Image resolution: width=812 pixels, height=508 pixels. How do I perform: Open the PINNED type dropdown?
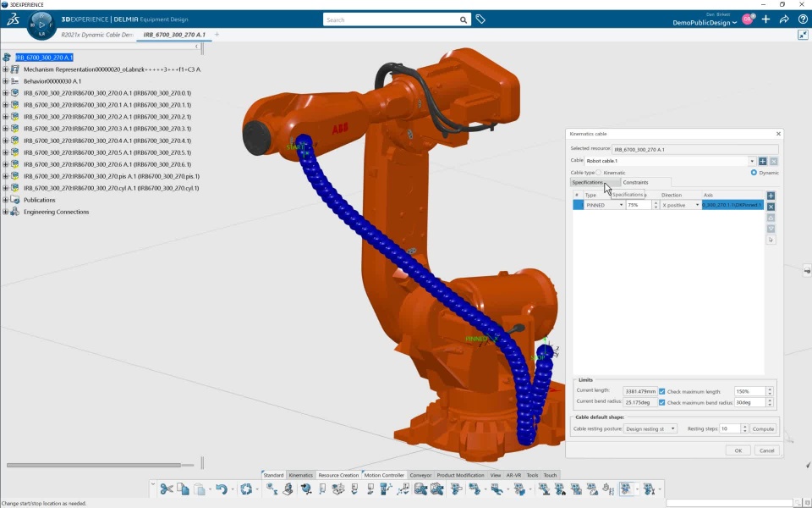coord(621,205)
